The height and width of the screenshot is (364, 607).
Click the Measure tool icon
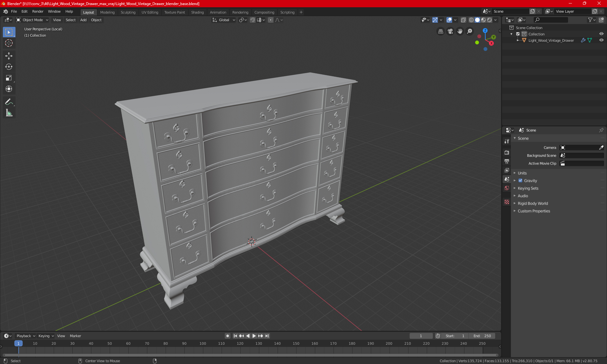[x=9, y=113]
